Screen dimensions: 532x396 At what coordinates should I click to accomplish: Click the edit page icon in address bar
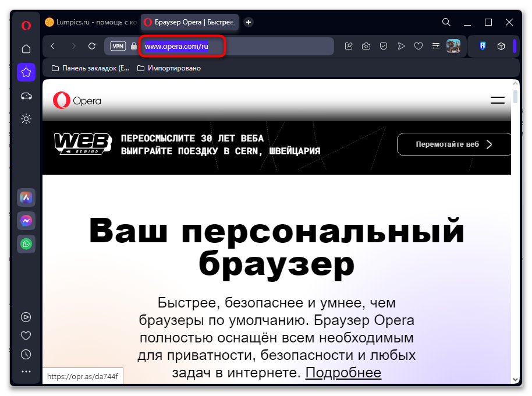(349, 46)
